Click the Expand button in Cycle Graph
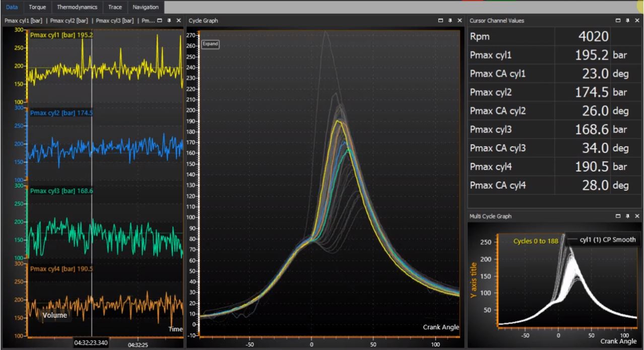Viewport: 644px width, 350px height. 210,44
